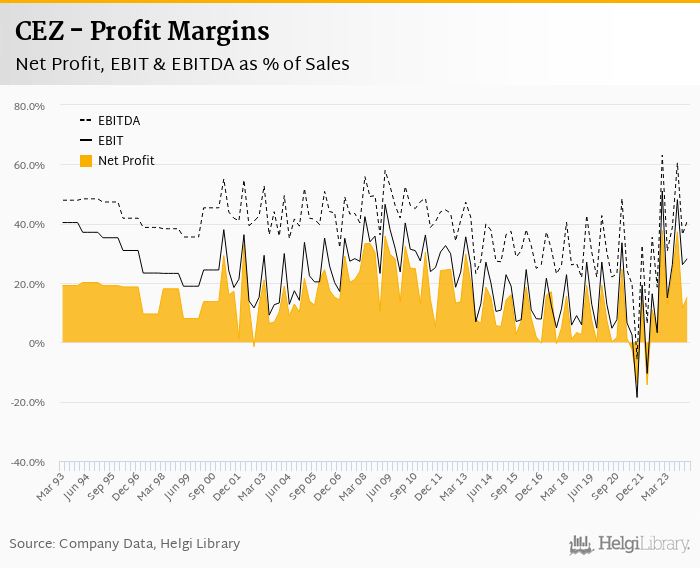The width and height of the screenshot is (700, 568).
Task: Click the EBIT solid line legend icon
Action: (x=85, y=141)
